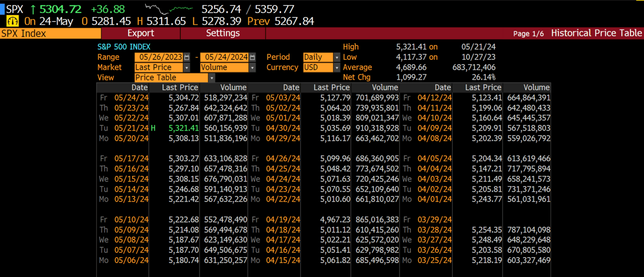Click the low date 10/27/23
The image size is (644, 277).
click(479, 57)
